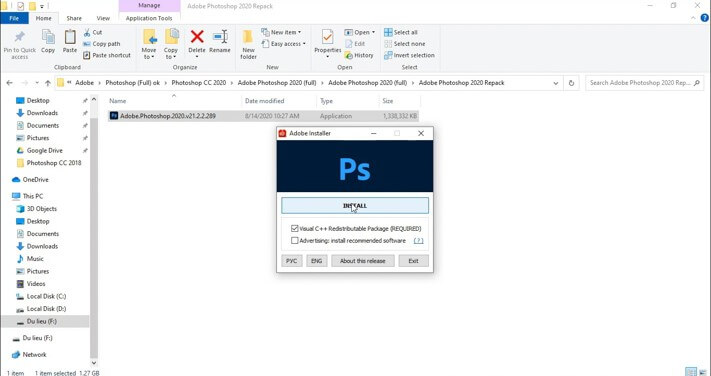Toggle Visual C++ Redistributable Package checkbox
Viewport: 711px width, 376px height.
pyautogui.click(x=295, y=229)
